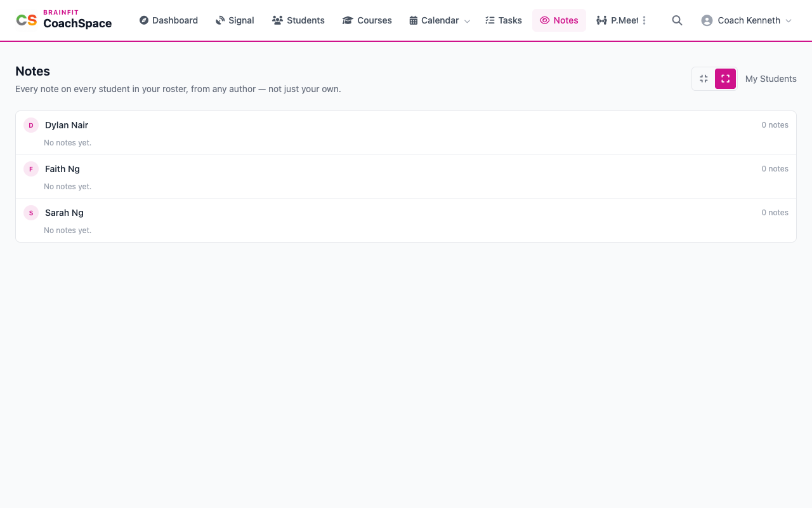812x508 pixels.
Task: Click the search magnifier icon
Action: 677,20
